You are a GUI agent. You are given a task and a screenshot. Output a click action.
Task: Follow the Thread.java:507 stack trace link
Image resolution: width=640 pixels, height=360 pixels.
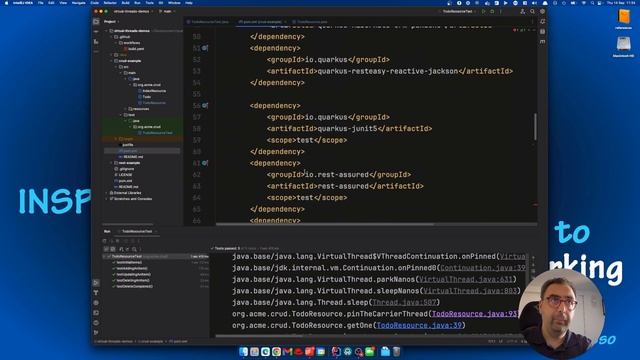pyautogui.click(x=404, y=302)
